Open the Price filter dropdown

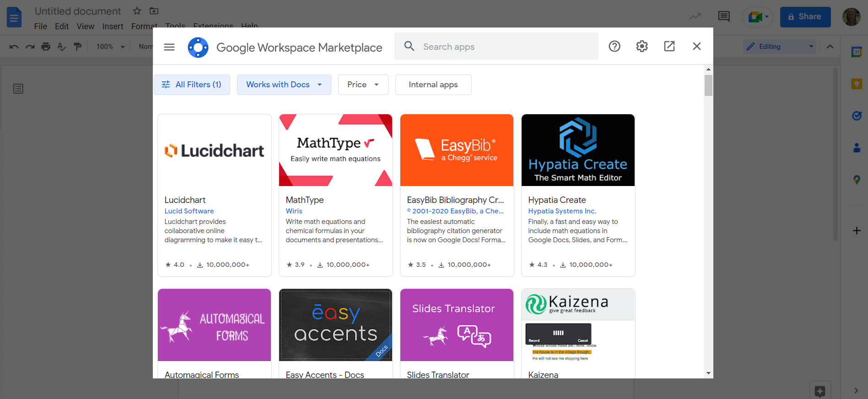(x=363, y=85)
